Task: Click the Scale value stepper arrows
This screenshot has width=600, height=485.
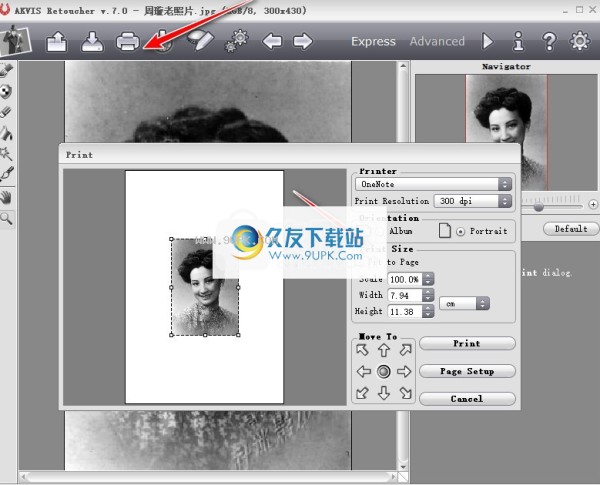Action: click(x=428, y=279)
